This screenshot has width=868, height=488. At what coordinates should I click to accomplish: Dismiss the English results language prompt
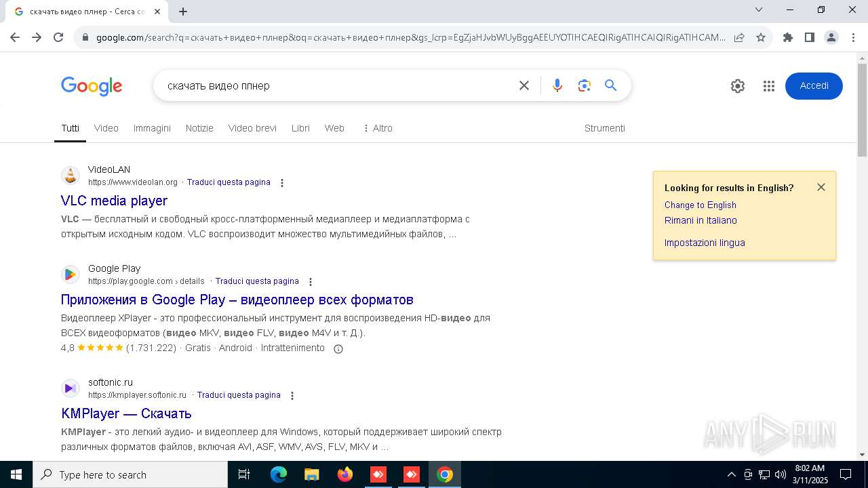point(821,187)
